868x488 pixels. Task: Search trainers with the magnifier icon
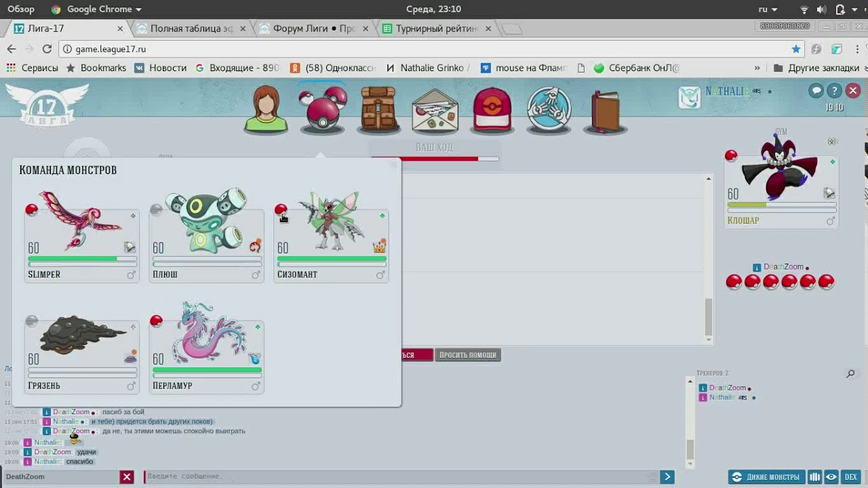coord(850,374)
